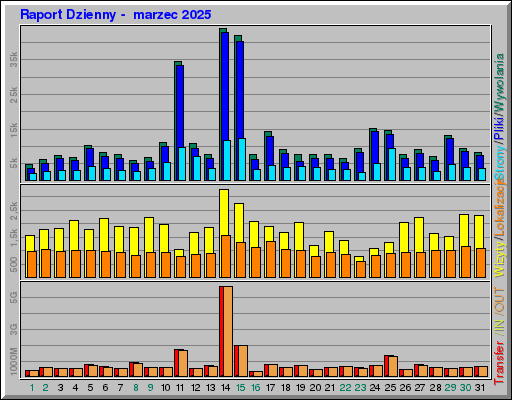Click the tall blue Pliki bar for day 14

(x=225, y=86)
